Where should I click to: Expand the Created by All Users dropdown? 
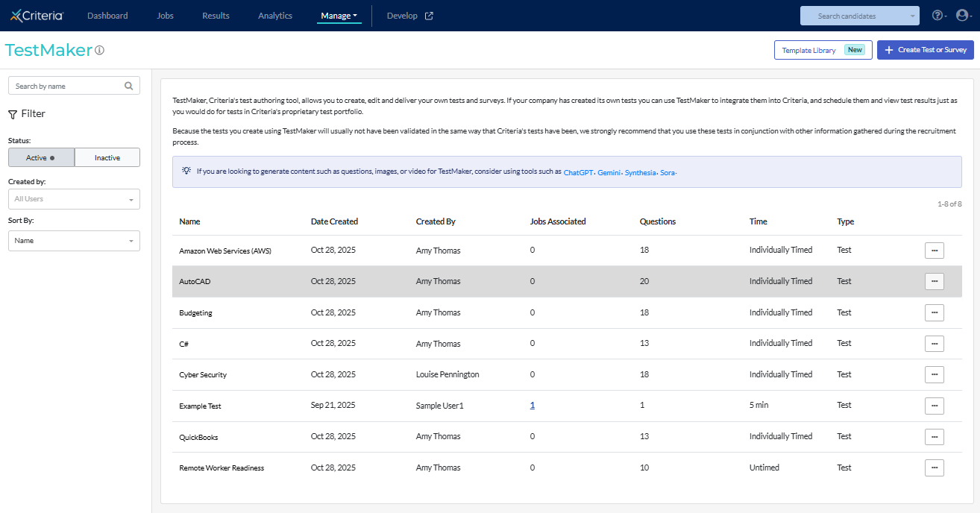[x=74, y=199]
